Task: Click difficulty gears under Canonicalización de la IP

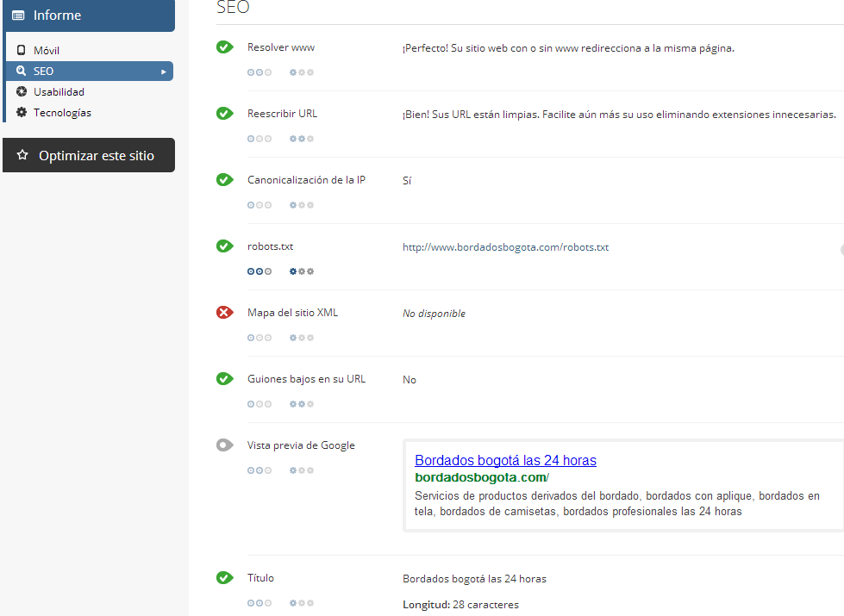Action: click(302, 205)
